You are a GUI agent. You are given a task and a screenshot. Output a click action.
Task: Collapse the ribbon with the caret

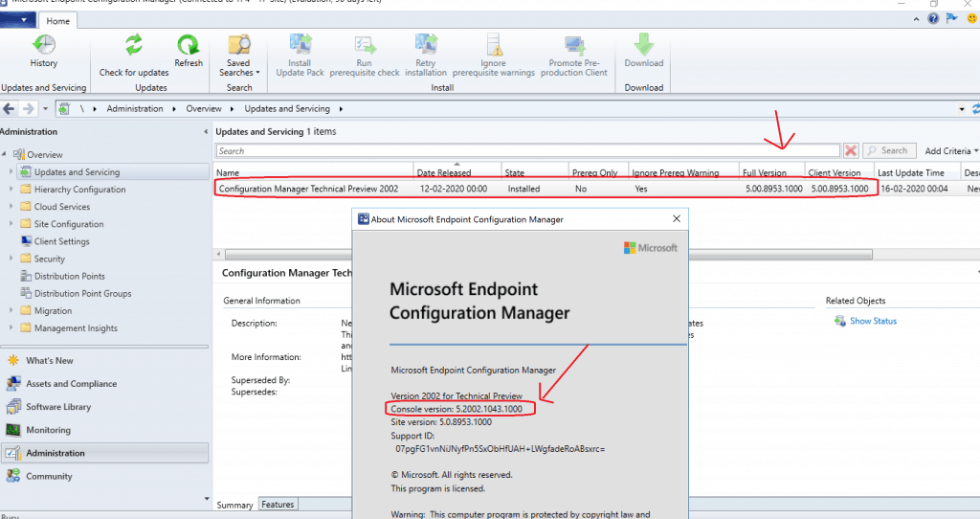tap(916, 19)
